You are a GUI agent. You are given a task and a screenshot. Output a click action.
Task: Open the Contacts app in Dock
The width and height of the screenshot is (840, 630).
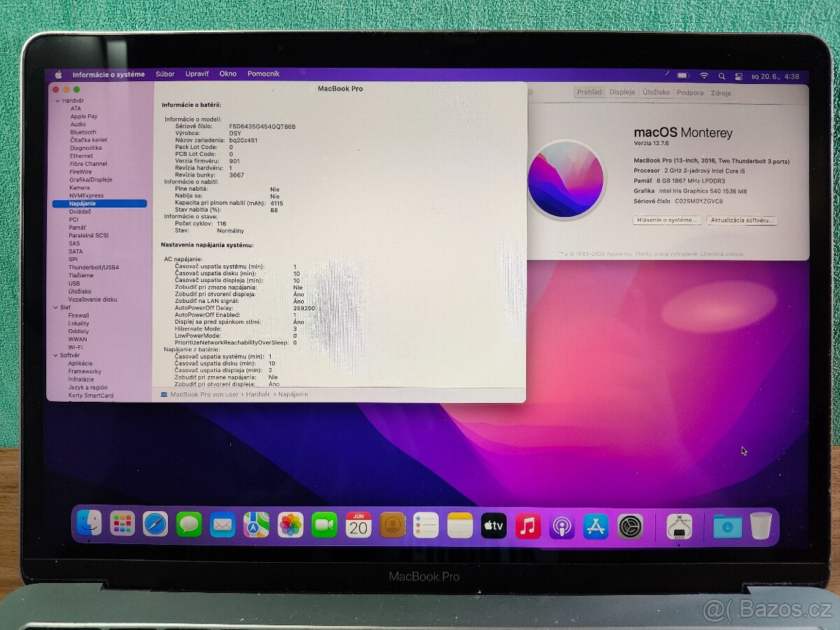pos(393,525)
